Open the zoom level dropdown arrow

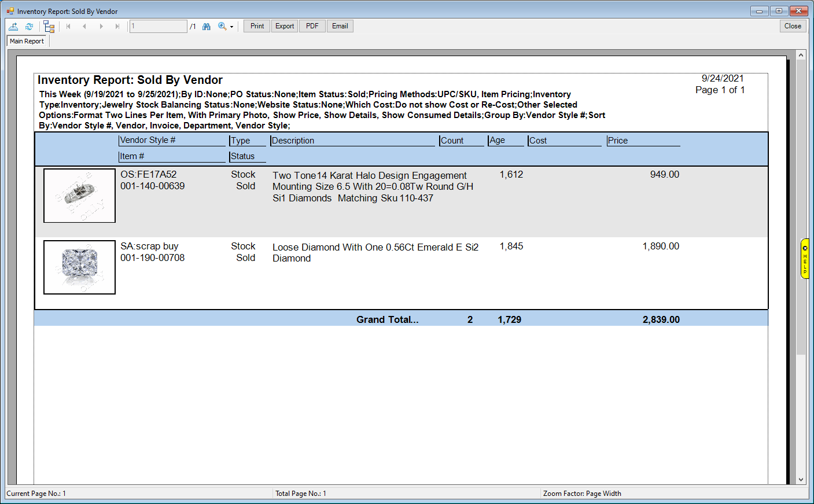(231, 27)
